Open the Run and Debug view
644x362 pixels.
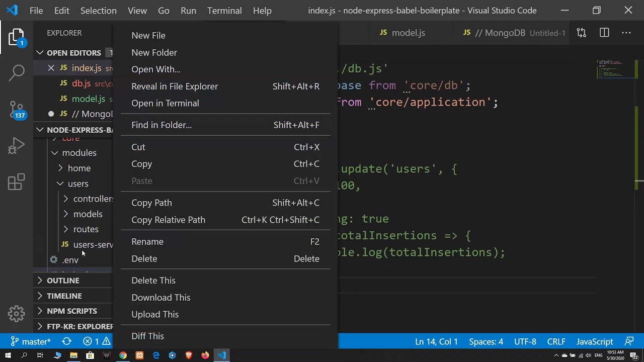[x=17, y=146]
